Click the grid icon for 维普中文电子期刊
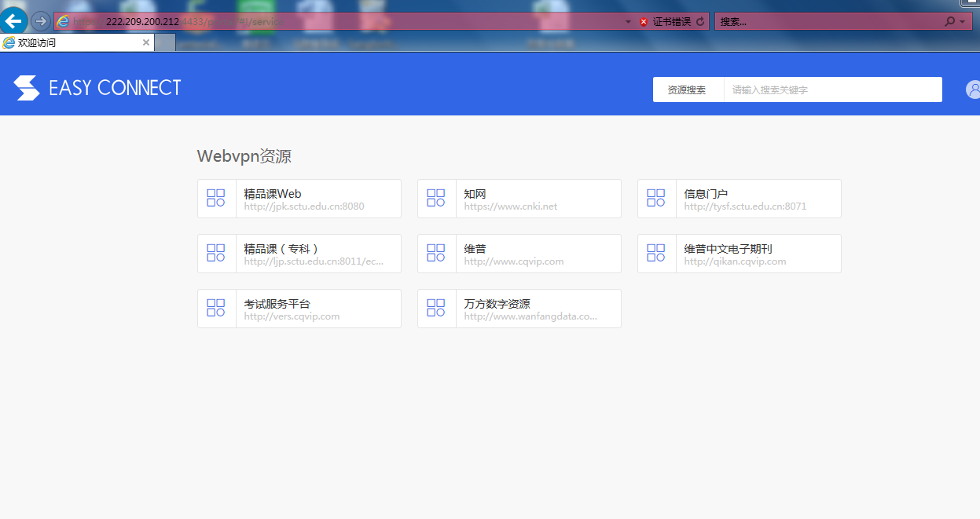The width and height of the screenshot is (980, 519). click(x=656, y=253)
